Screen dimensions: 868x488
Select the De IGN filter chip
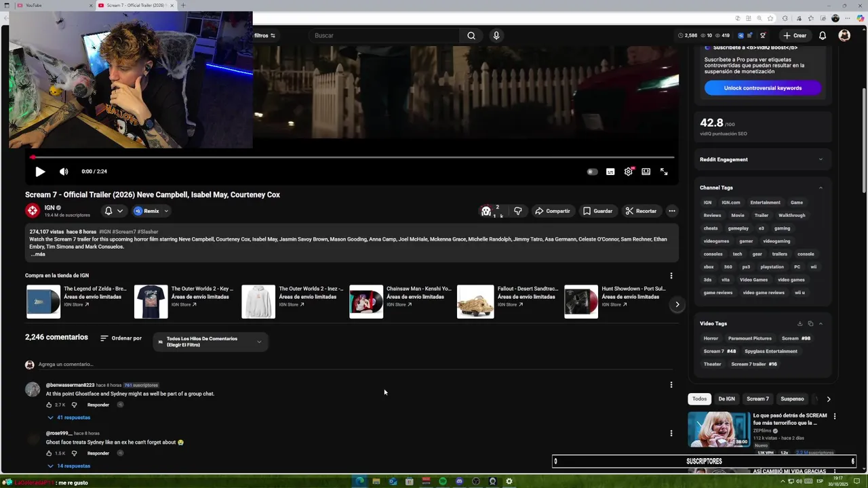pyautogui.click(x=726, y=399)
